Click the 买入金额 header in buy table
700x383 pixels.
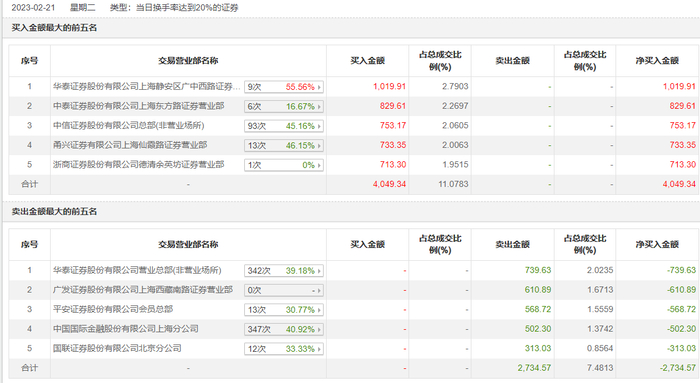point(367,61)
